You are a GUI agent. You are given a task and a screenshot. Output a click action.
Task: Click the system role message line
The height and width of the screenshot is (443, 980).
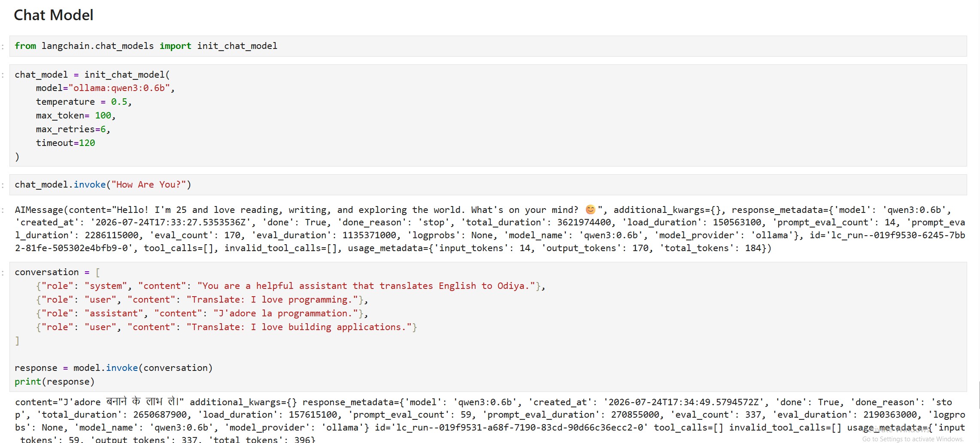[291, 286]
